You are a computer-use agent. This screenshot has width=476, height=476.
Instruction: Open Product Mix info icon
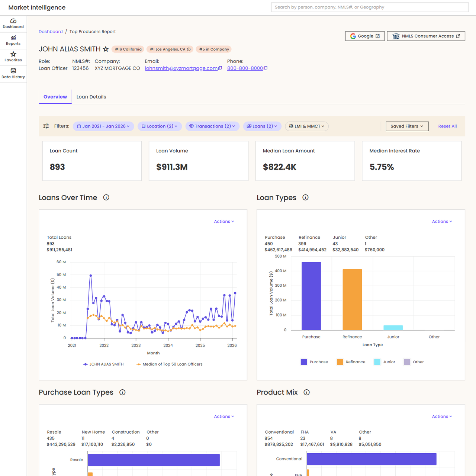307,392
